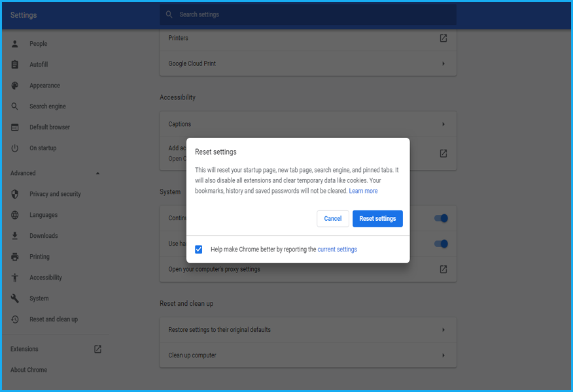The image size is (573, 392).
Task: Click the Printers external link icon
Action: tap(443, 38)
